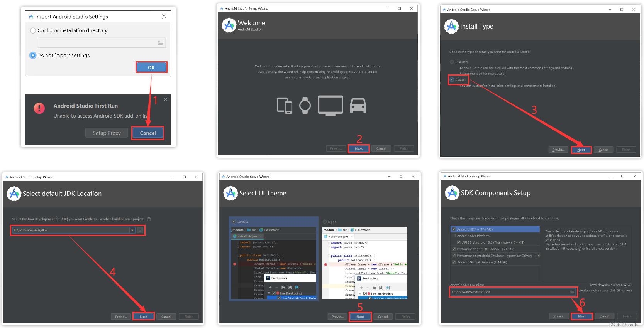
Task: Click Finish in SDK Components Setup wizard
Action: click(x=627, y=317)
